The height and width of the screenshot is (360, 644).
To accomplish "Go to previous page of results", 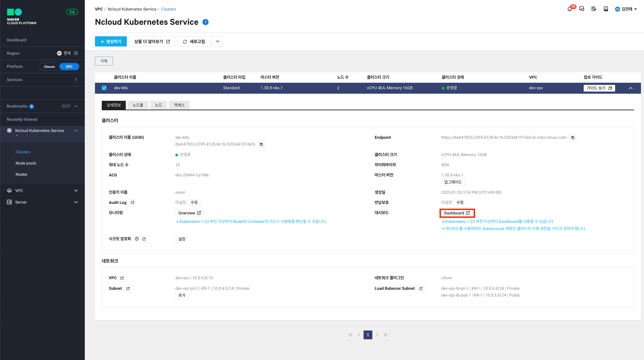I will (x=359, y=335).
